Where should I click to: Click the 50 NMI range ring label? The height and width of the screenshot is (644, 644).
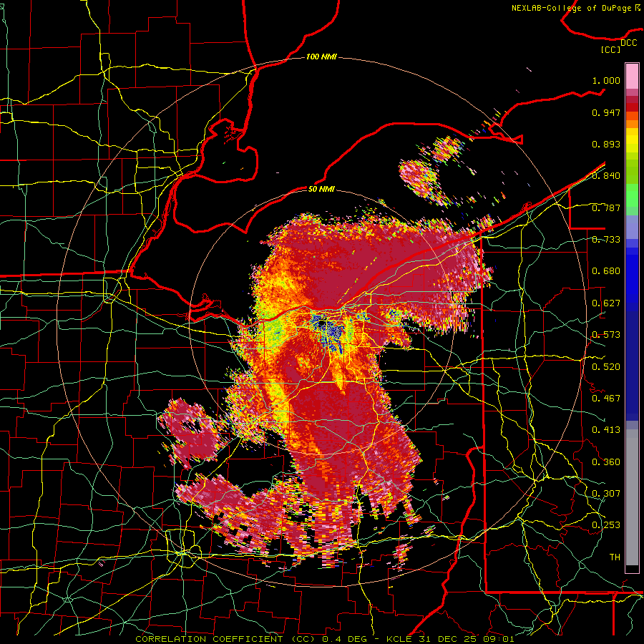coord(321,190)
